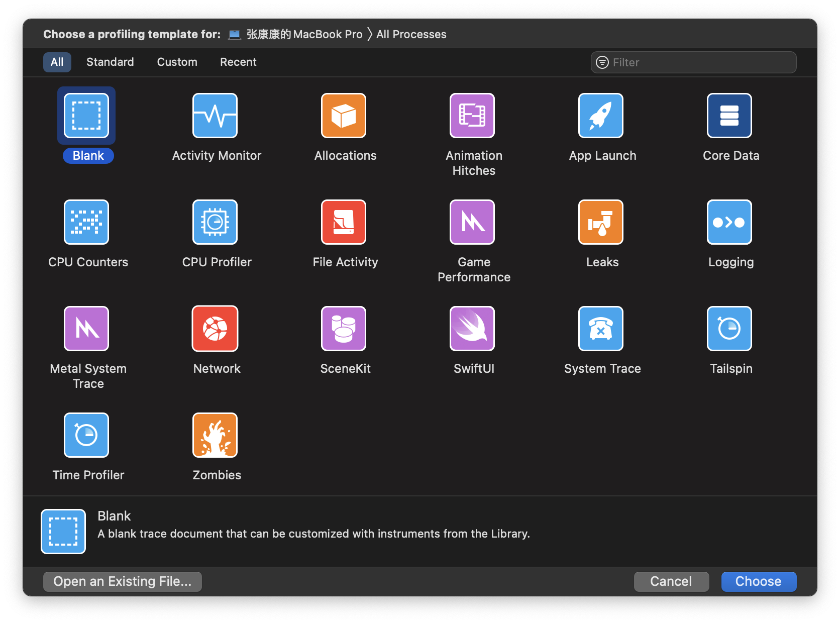Screen dimensions: 840x623
Task: Select the CPU Profiler template
Action: pyautogui.click(x=215, y=222)
